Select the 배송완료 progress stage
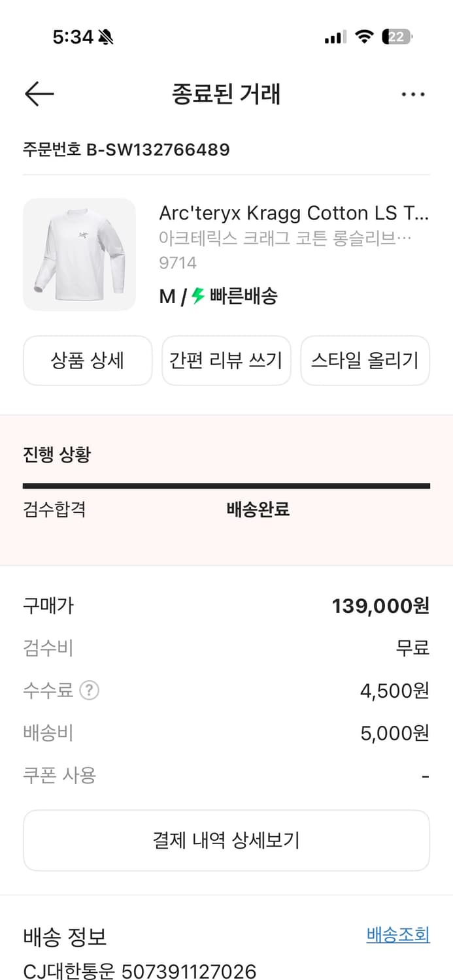Image resolution: width=453 pixels, height=980 pixels. [x=256, y=508]
